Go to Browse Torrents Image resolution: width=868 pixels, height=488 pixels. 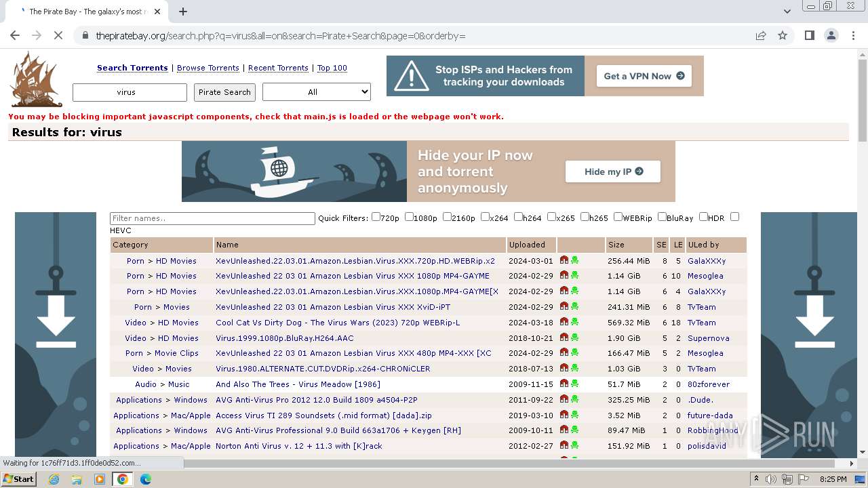(x=208, y=68)
